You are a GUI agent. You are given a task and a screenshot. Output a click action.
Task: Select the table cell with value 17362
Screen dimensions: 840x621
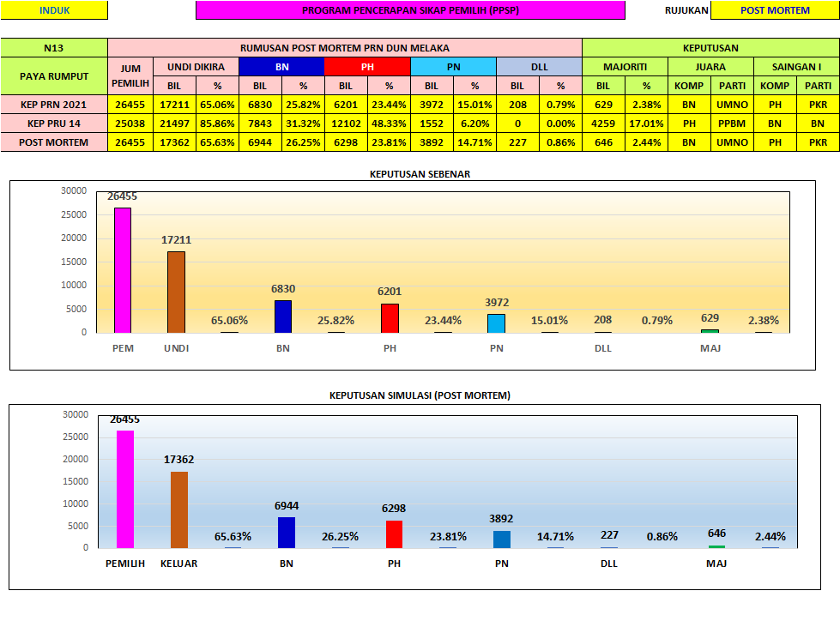pyautogui.click(x=174, y=142)
